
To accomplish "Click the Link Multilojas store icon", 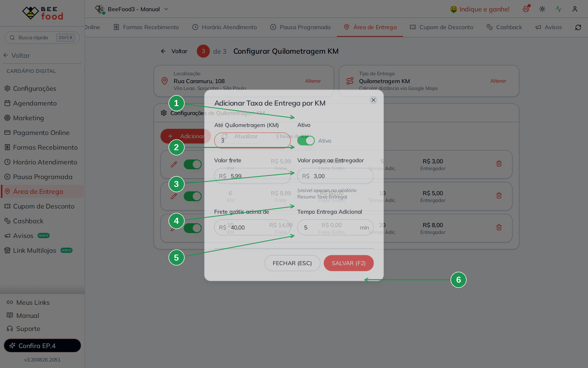I will tap(7, 250).
